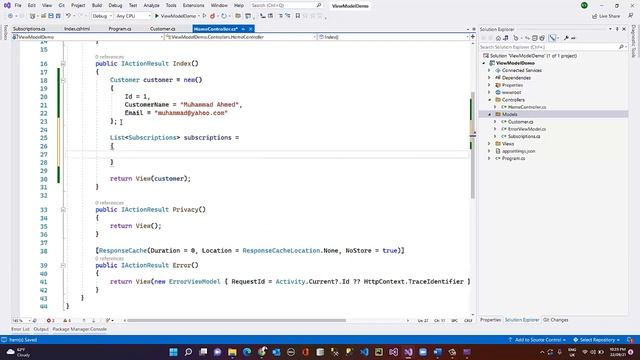Click the Search Solution Explorer field
Image resolution: width=640 pixels, height=360 pixels.
tap(552, 47)
